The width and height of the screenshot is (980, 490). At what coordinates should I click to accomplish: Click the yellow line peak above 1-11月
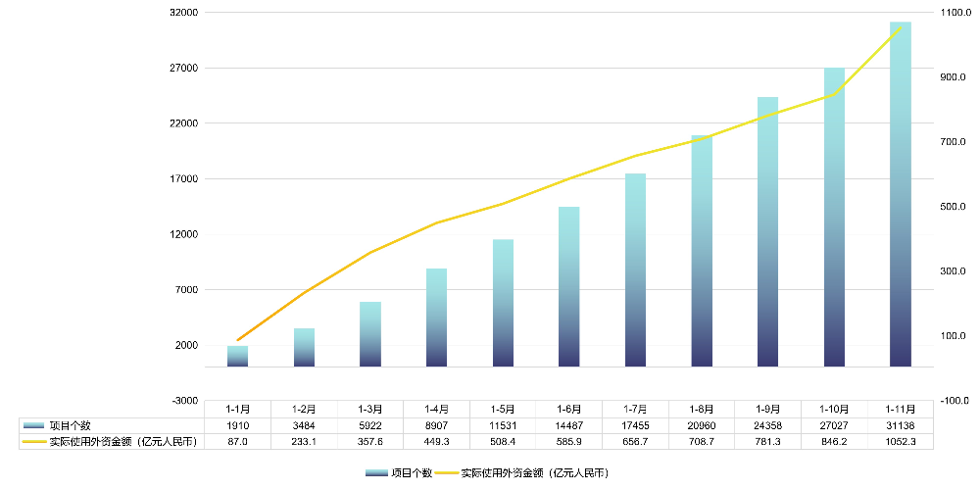pos(900,28)
